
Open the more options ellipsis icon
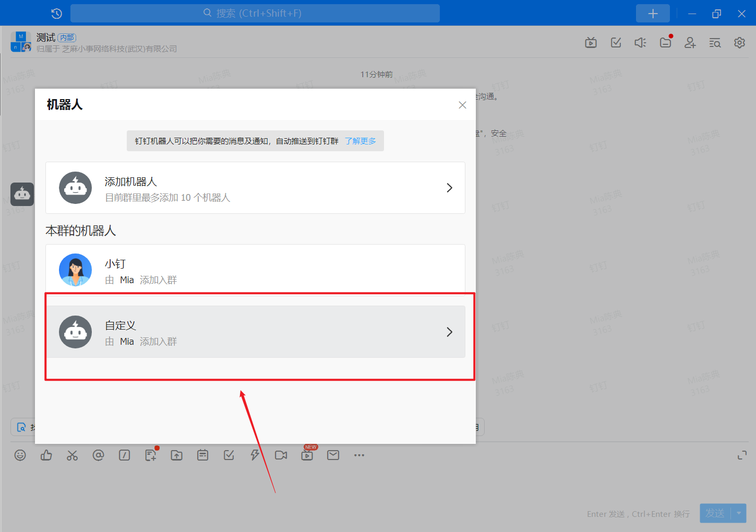coord(359,455)
